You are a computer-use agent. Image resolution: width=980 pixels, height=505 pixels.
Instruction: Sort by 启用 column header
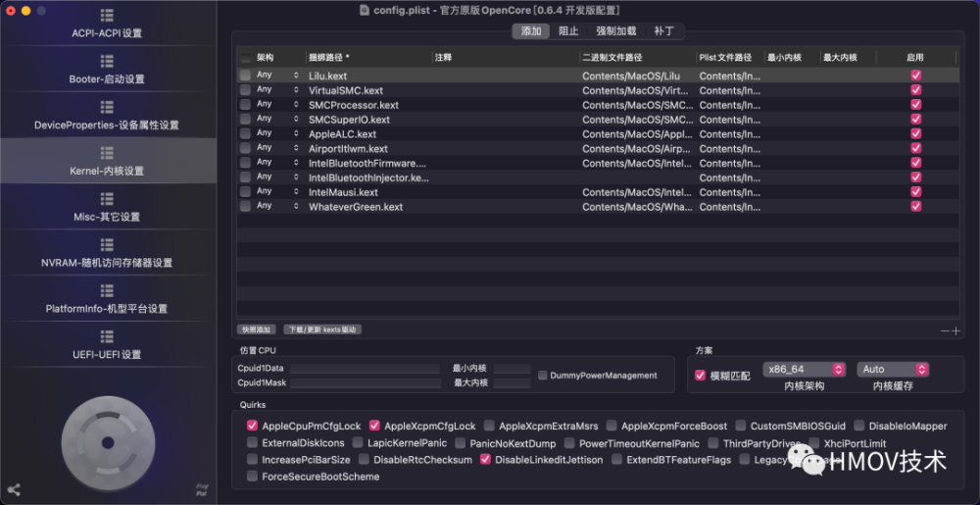click(915, 58)
